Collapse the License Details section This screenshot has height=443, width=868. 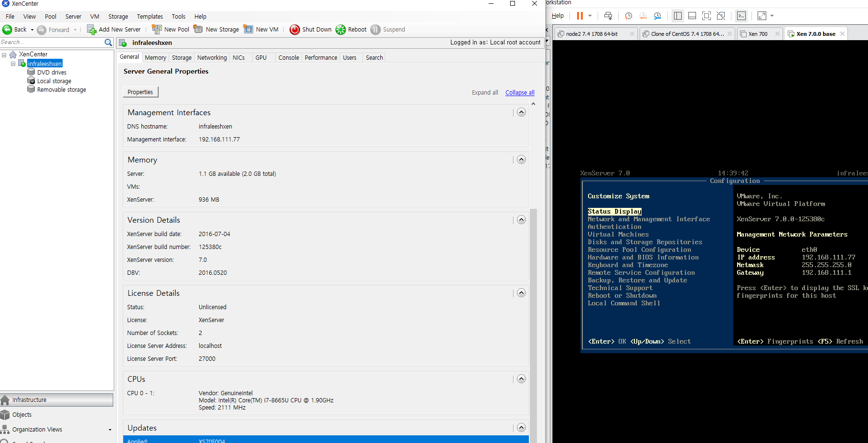point(521,293)
